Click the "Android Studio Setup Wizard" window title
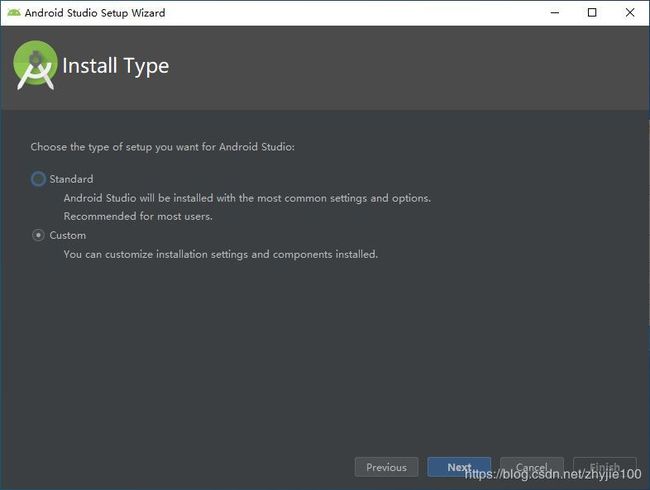The width and height of the screenshot is (650, 490). 95,13
